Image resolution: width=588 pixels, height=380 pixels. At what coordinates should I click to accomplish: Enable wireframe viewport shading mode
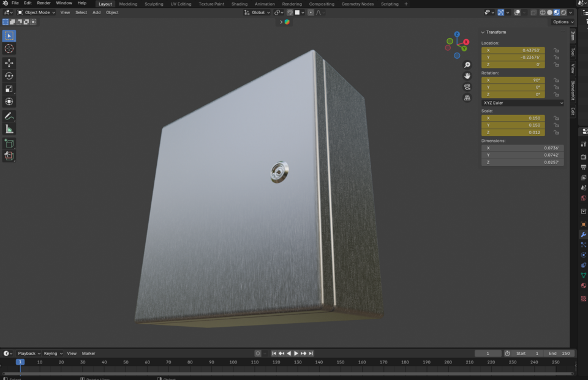[543, 12]
